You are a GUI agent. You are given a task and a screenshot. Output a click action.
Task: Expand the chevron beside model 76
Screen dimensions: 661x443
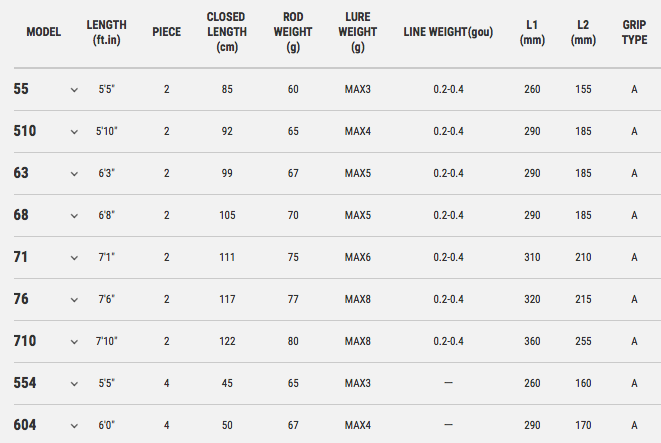click(74, 300)
